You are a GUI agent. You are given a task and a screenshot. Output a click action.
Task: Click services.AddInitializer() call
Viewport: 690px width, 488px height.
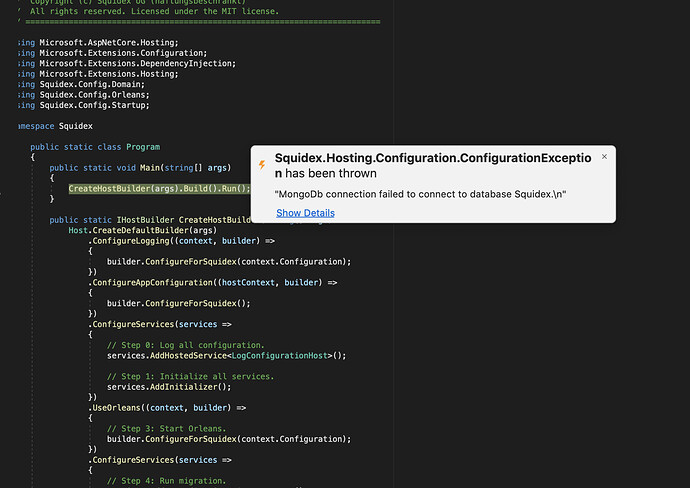169,387
